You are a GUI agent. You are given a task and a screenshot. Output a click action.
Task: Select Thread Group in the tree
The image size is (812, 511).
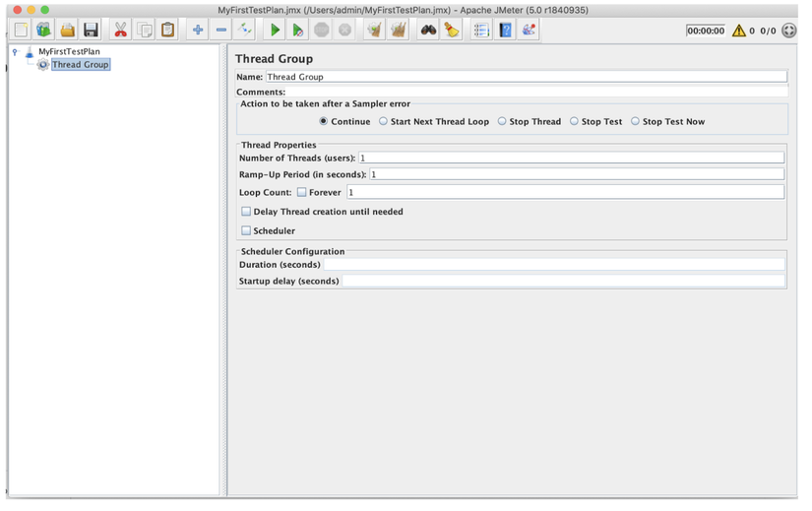(x=81, y=64)
